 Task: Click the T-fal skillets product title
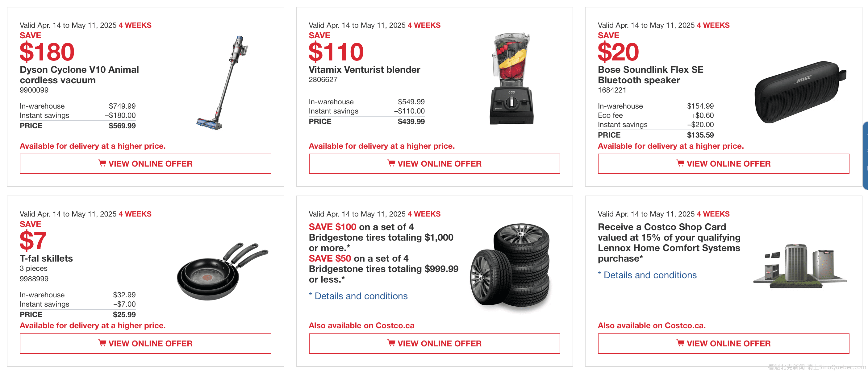[46, 258]
